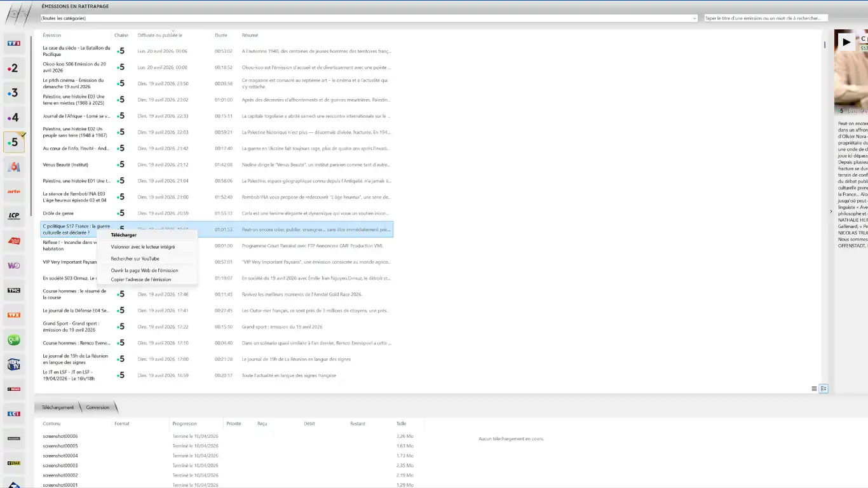Select the TF1 channel in the sidebar
The image size is (868, 488).
(13, 43)
